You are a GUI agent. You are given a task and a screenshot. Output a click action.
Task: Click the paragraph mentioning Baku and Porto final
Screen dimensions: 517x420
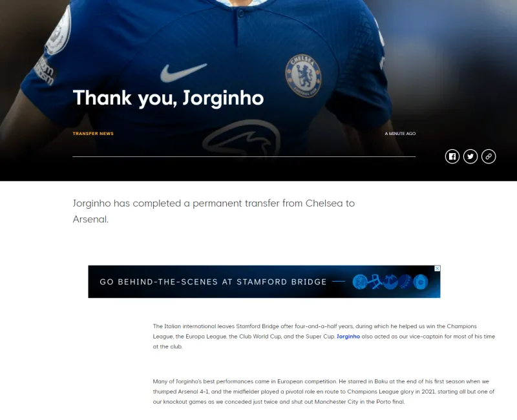pyautogui.click(x=324, y=392)
